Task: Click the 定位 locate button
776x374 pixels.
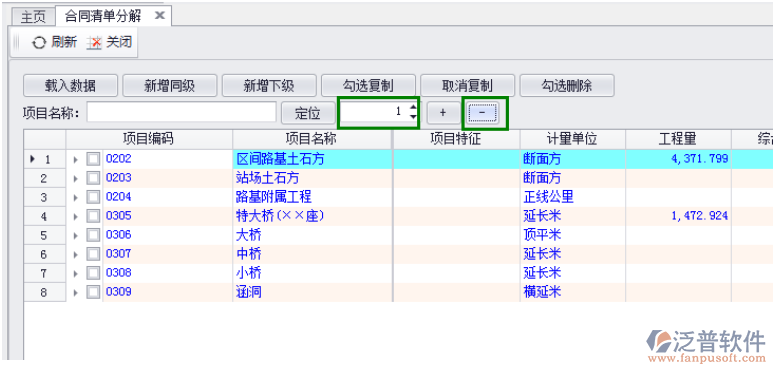Action: 308,113
